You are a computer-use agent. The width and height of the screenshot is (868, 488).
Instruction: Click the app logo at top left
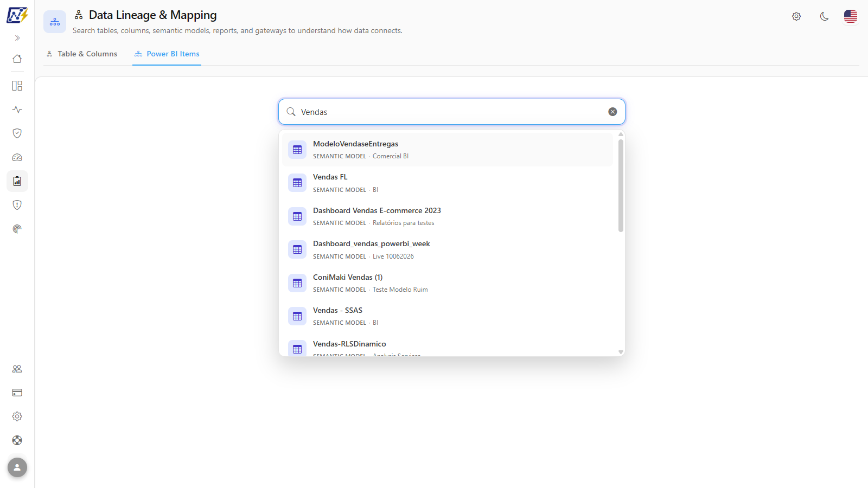[17, 15]
